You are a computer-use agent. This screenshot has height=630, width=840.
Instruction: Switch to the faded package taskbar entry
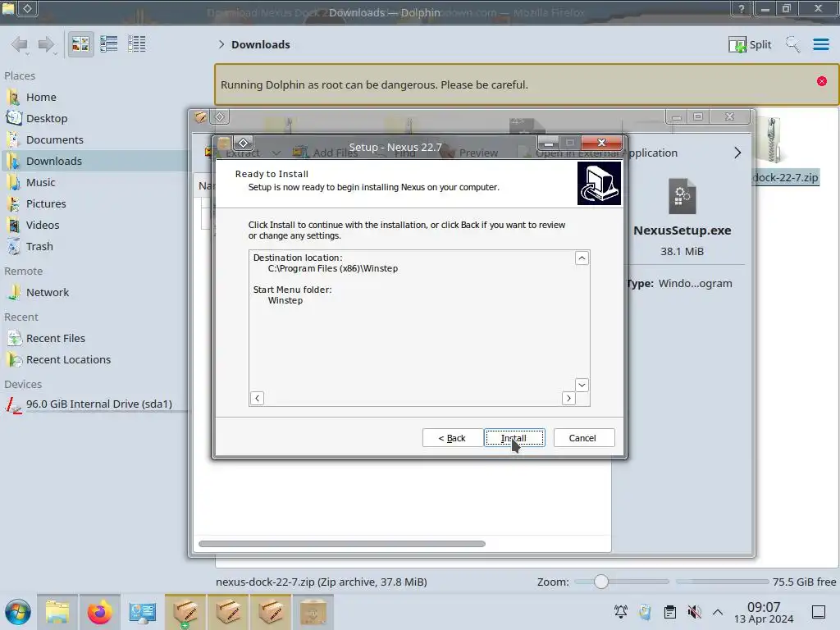(313, 612)
